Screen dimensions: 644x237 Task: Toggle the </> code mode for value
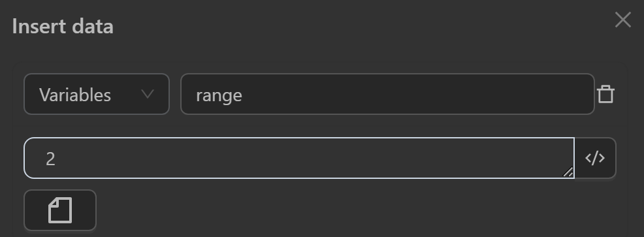tap(595, 158)
